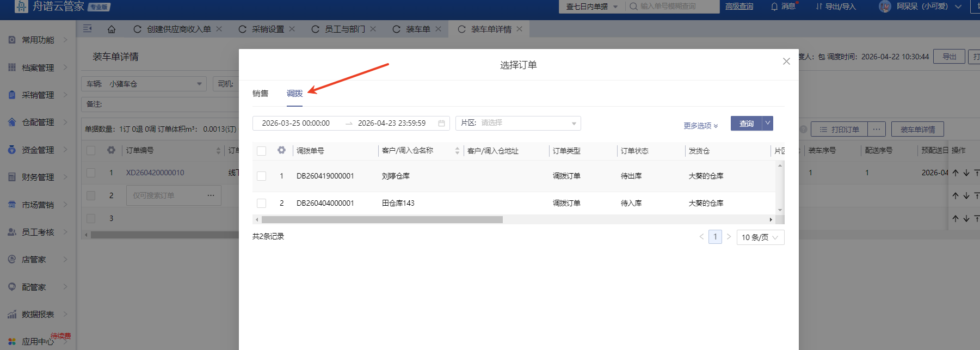This screenshot has height=350, width=980.
Task: Click the 导出/导入 icon in header
Action: pyautogui.click(x=819, y=7)
